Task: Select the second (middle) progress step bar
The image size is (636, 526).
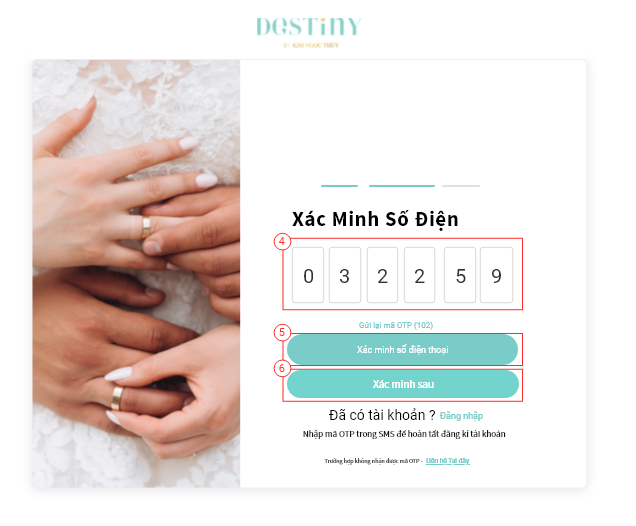Action: (x=402, y=186)
